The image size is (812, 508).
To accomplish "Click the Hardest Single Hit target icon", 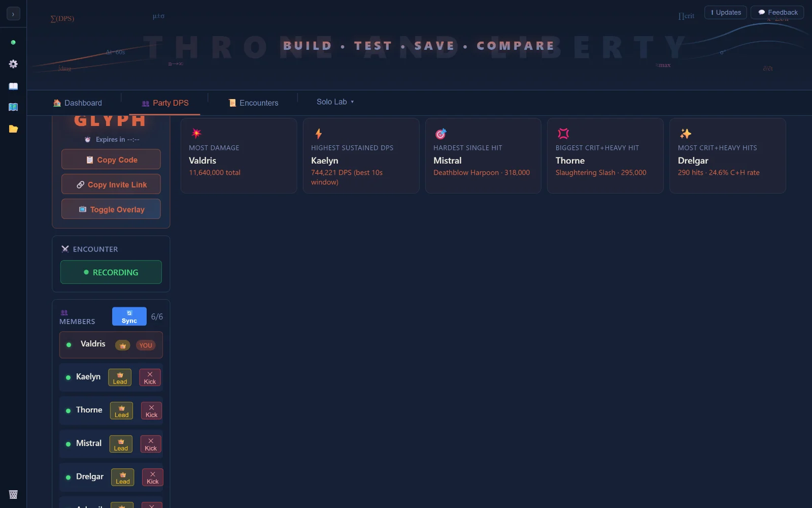I will click(x=441, y=134).
